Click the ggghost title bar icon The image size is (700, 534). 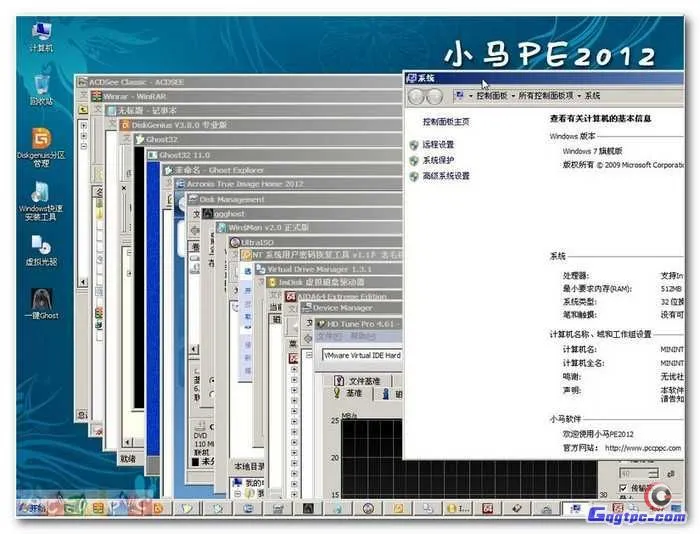[208, 213]
